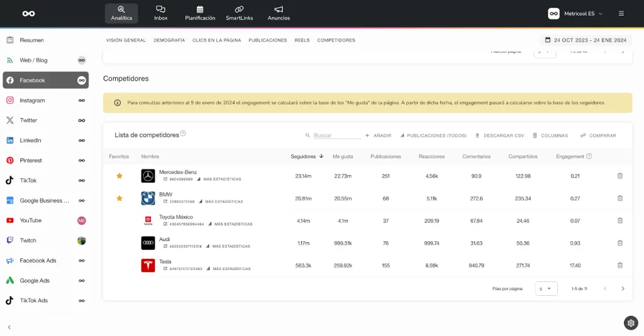Click the settings gear in bottom corner
The image size is (644, 336).
pyautogui.click(x=631, y=323)
